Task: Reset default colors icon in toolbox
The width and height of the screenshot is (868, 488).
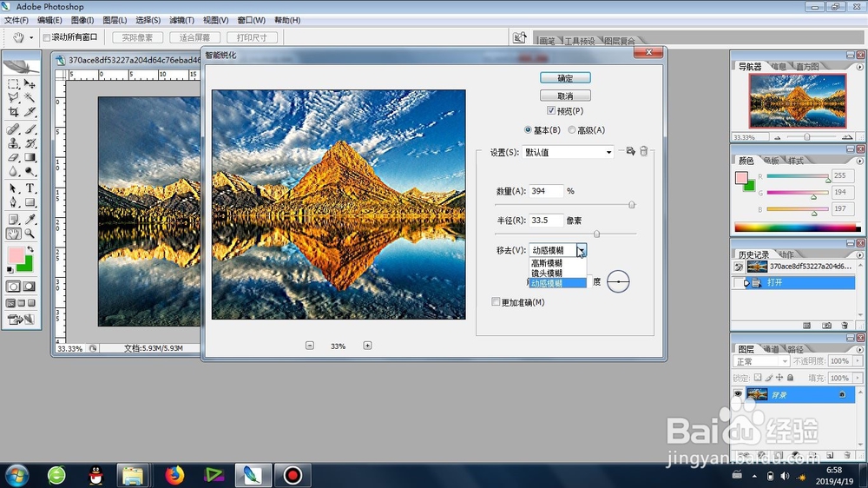Action: (x=10, y=270)
